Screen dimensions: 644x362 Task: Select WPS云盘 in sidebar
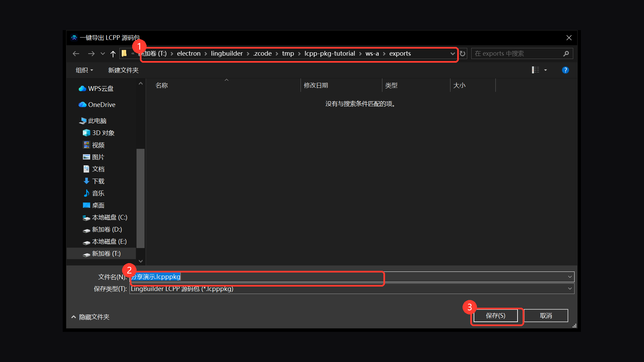click(x=96, y=88)
